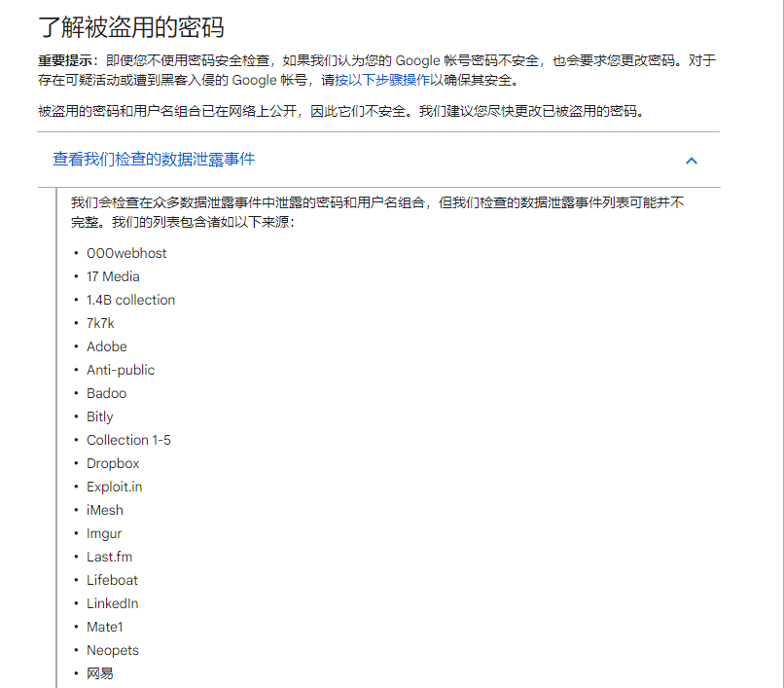Select the Bitly list entry
784x688 pixels.
coord(99,416)
